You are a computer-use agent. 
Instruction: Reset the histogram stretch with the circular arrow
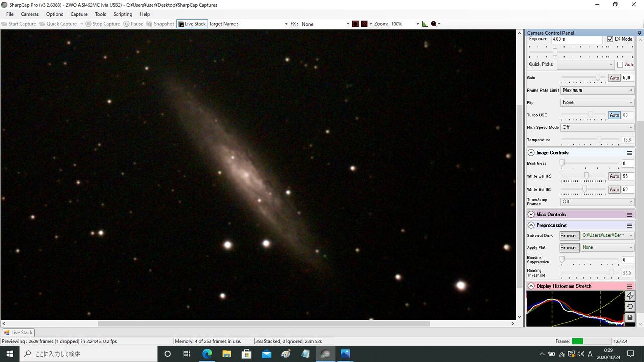pos(630,307)
